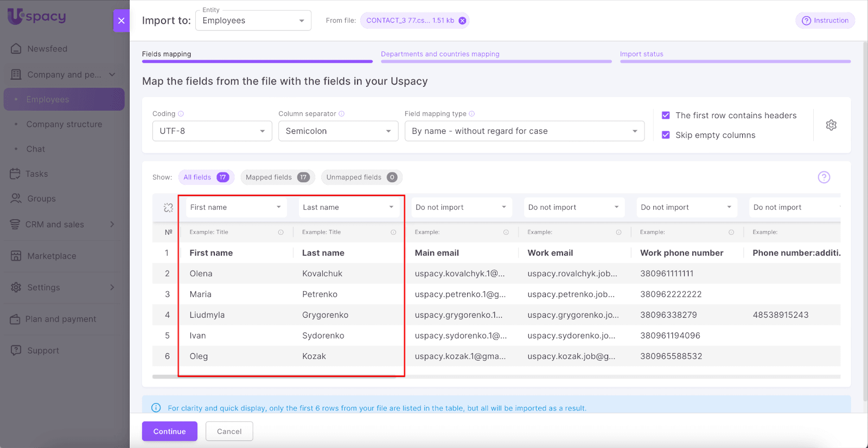The width and height of the screenshot is (868, 448).
Task: Open the Entity Employees dropdown
Action: [253, 21]
